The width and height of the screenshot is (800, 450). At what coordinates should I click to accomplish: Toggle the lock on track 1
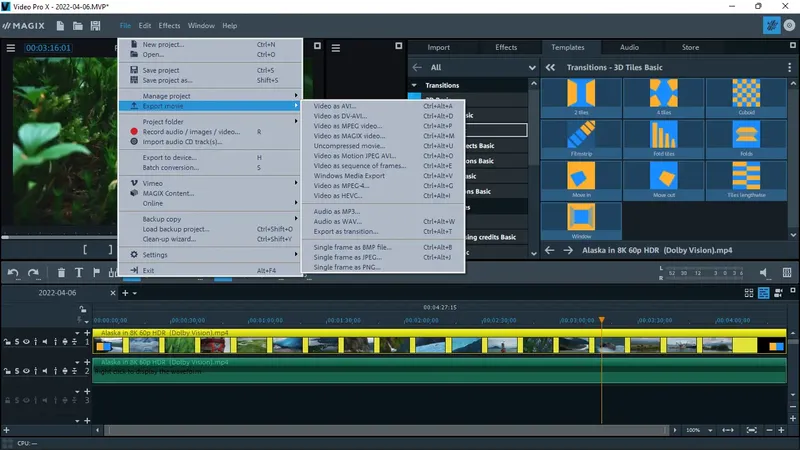pos(7,342)
